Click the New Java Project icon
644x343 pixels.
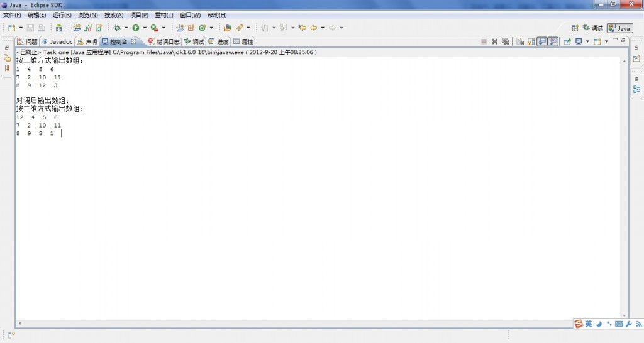[77, 28]
